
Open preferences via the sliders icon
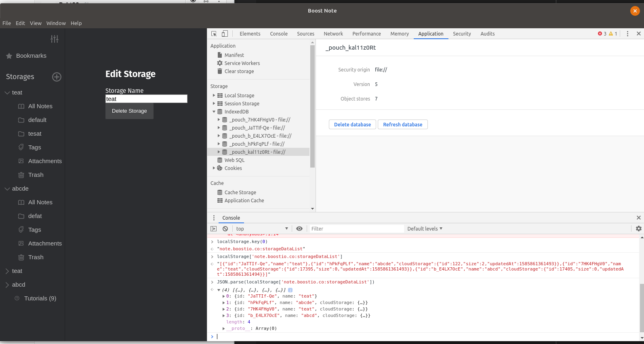pyautogui.click(x=55, y=39)
